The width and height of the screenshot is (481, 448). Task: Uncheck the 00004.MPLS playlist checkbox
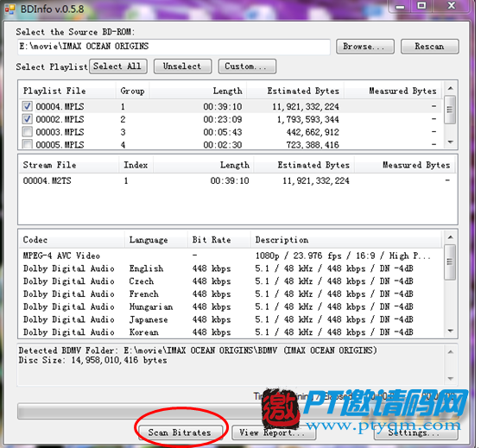pos(27,106)
